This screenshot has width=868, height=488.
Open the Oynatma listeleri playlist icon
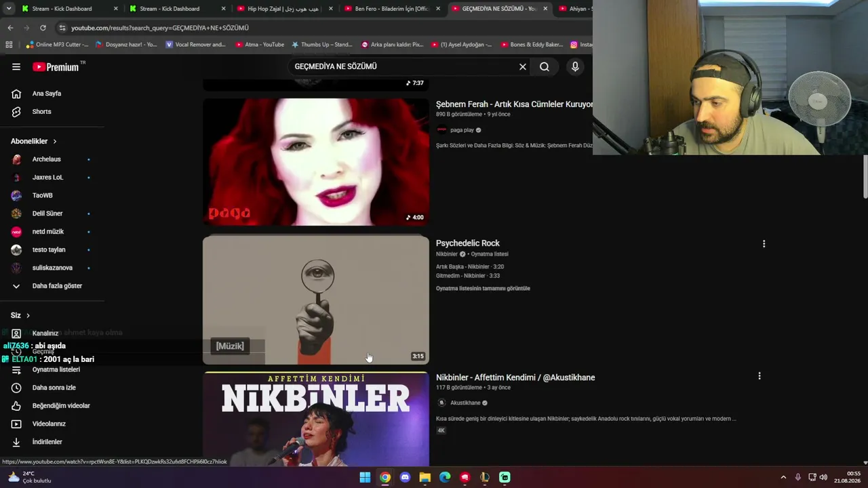click(x=16, y=369)
